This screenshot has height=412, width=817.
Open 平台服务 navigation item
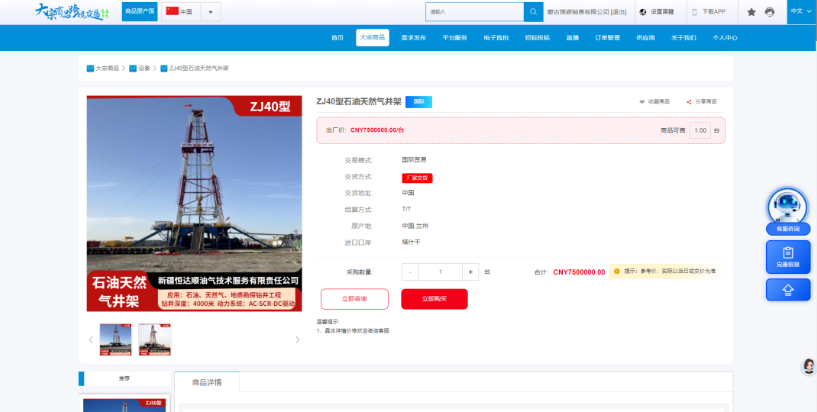[455, 38]
